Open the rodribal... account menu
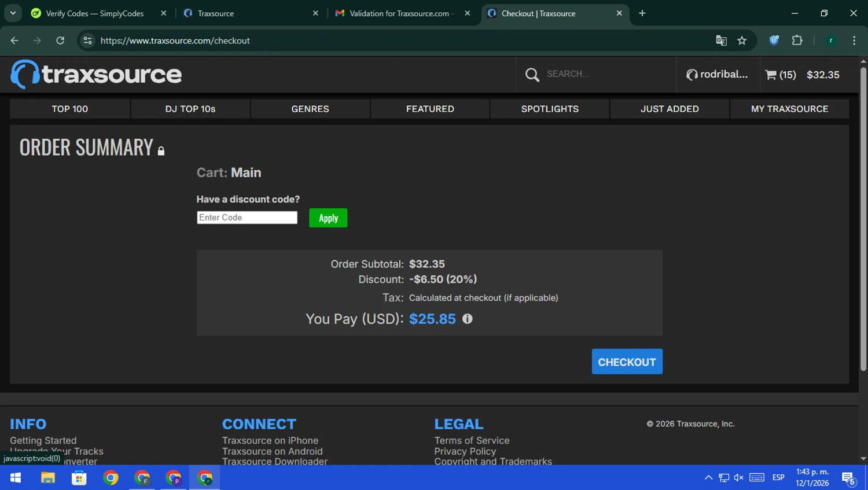868x490 pixels. click(717, 74)
